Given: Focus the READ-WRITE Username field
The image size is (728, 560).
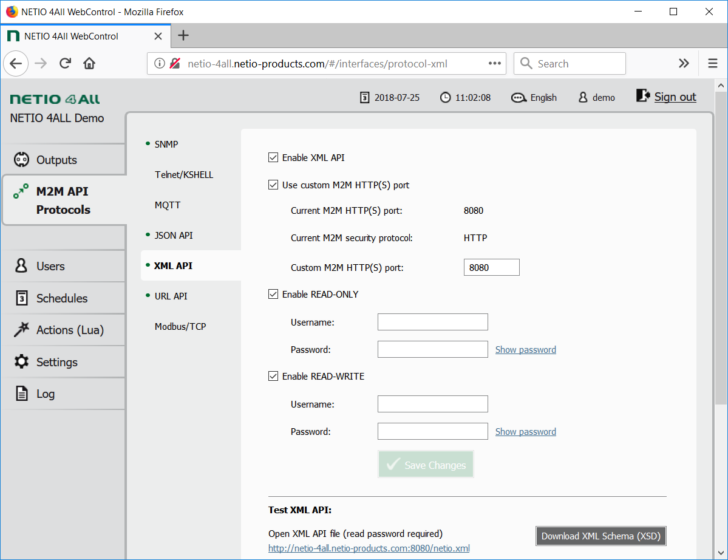Looking at the screenshot, I should pyautogui.click(x=433, y=404).
